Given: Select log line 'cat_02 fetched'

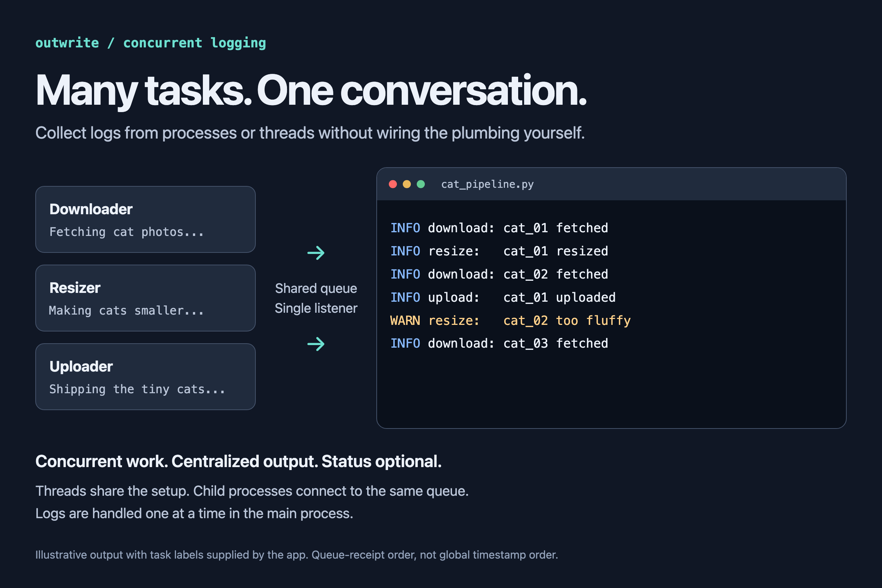Looking at the screenshot, I should (499, 275).
